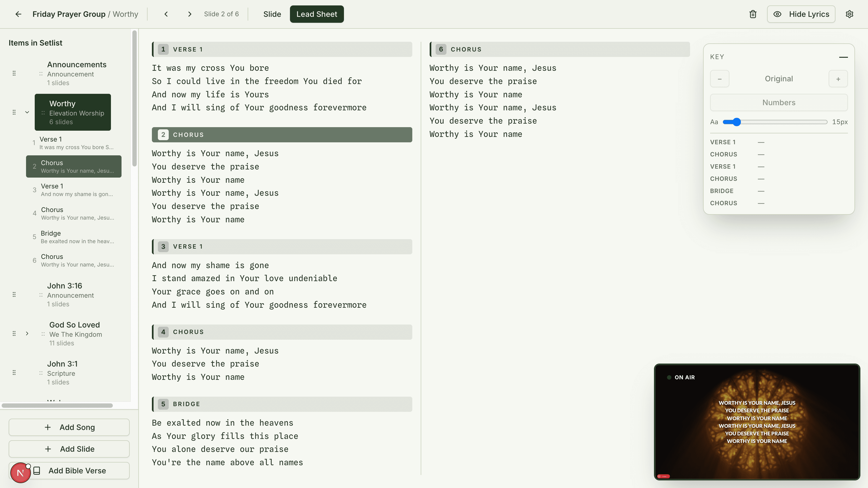Select Worthy by Elevation Worship card
This screenshot has width=868, height=488.
(x=73, y=112)
